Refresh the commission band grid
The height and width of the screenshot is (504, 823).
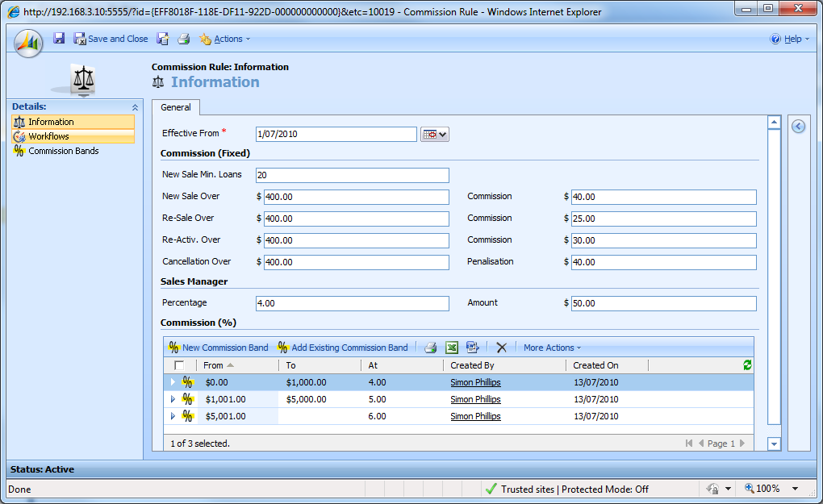(747, 365)
